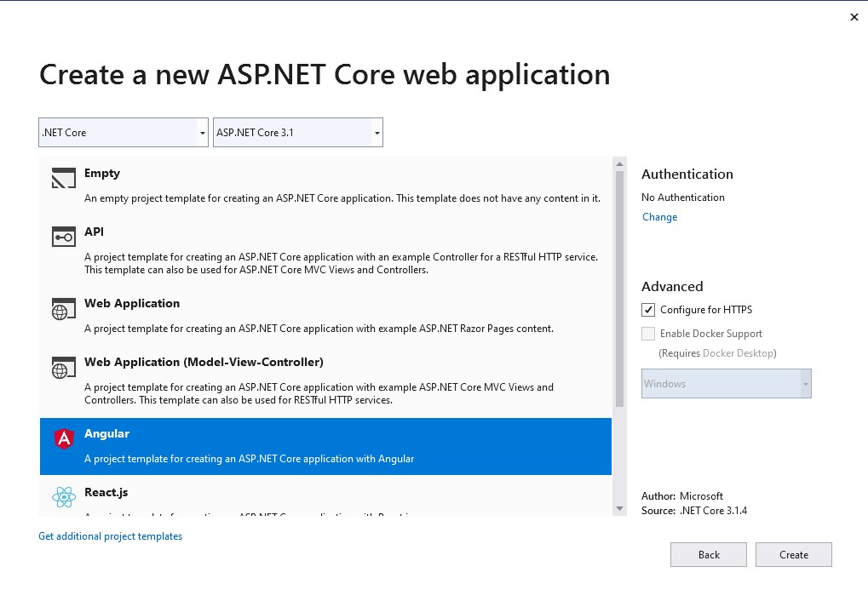
Task: Open Get additional project templates link
Action: pyautogui.click(x=110, y=536)
